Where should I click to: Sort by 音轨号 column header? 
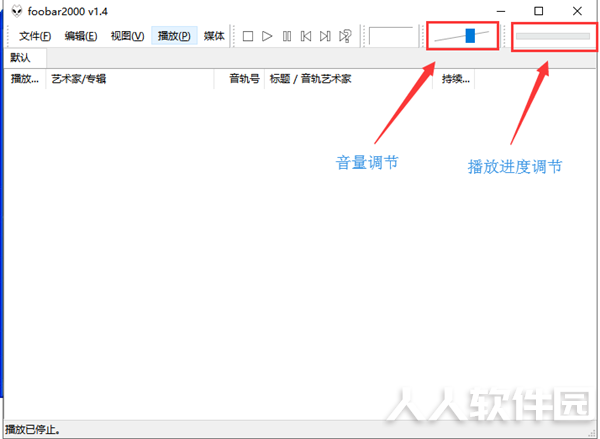(240, 79)
